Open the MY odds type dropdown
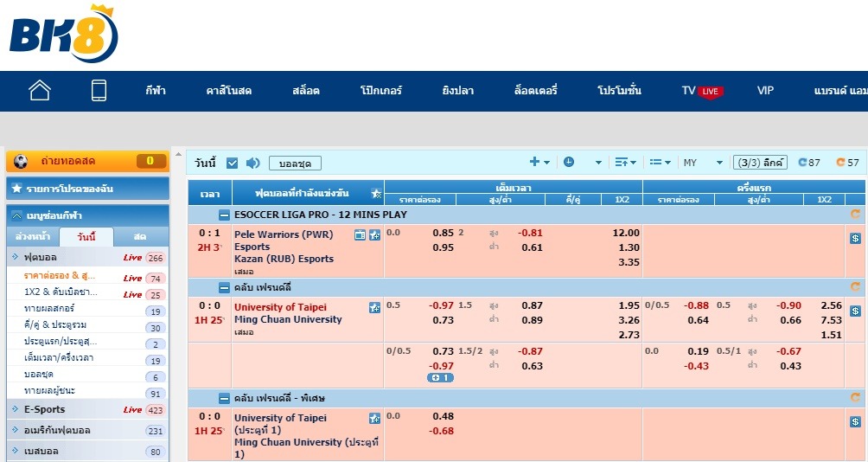The width and height of the screenshot is (868, 462). tap(703, 163)
